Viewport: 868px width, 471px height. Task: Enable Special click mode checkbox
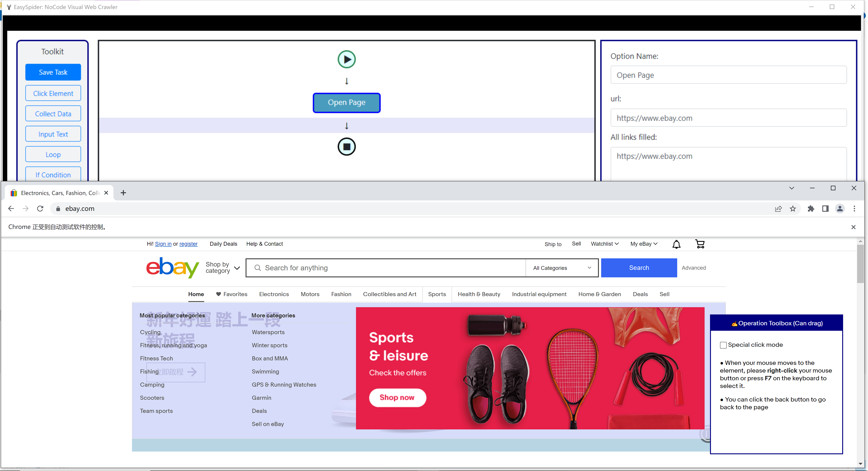coord(723,345)
